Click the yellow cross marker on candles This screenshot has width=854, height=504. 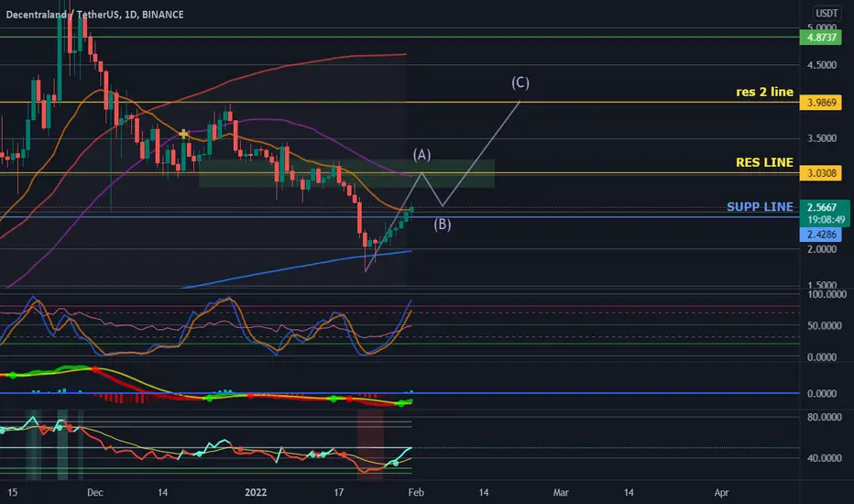pyautogui.click(x=183, y=134)
